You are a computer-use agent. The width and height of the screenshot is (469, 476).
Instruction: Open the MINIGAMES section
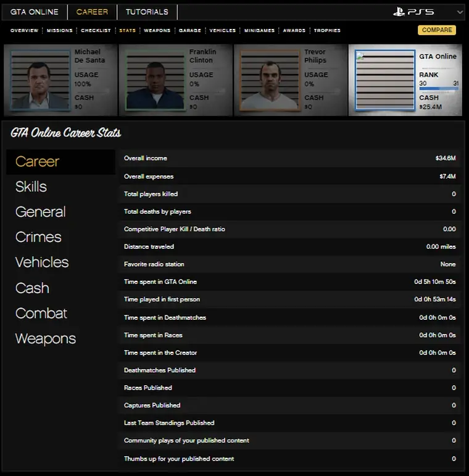(259, 30)
